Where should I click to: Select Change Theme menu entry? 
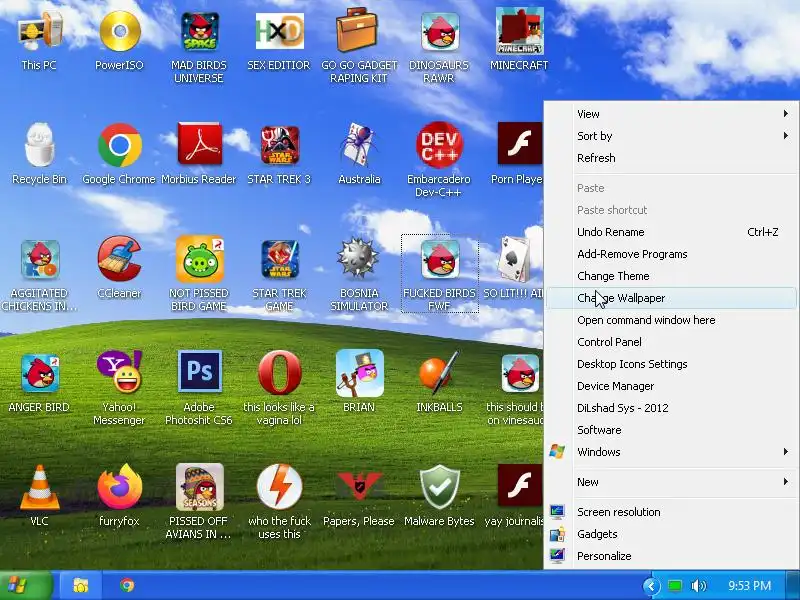point(671,276)
